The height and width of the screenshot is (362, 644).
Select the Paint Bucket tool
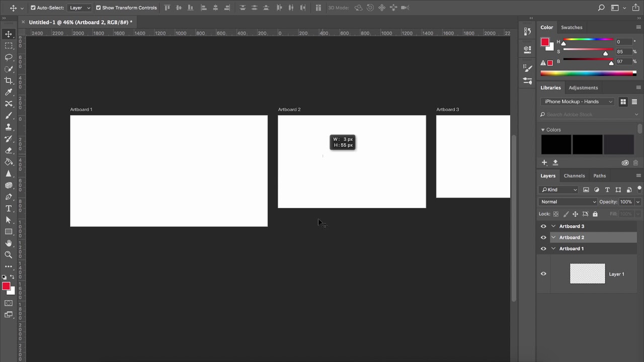pos(9,162)
